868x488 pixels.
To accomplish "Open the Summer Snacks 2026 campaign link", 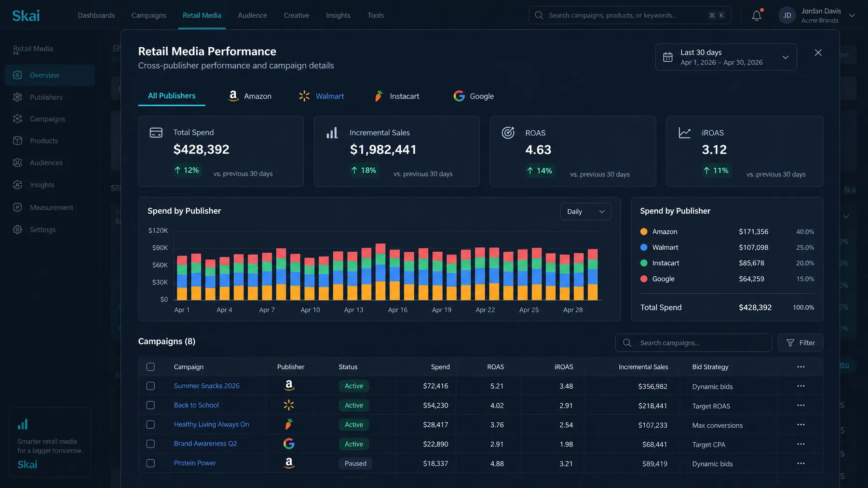I will [x=207, y=386].
